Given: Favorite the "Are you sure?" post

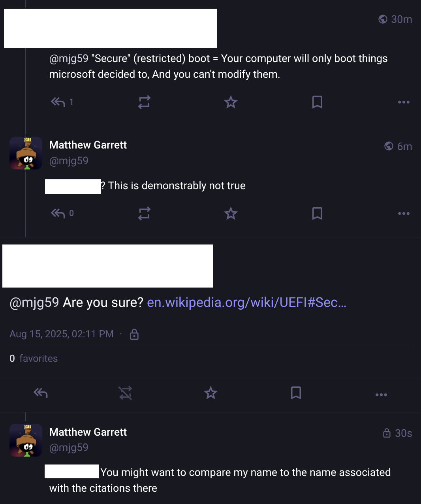Looking at the screenshot, I should [210, 393].
